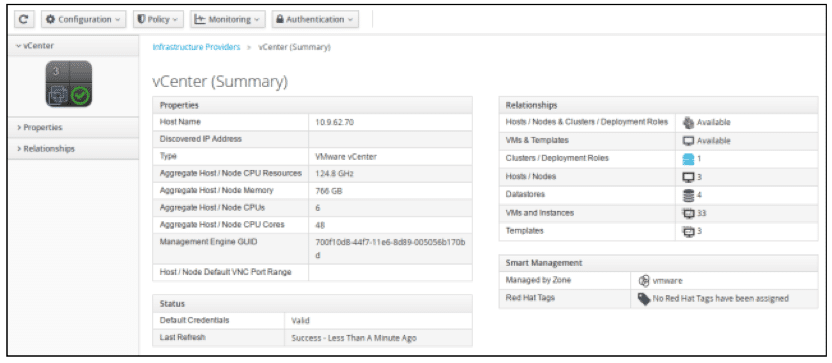Image resolution: width=832 pixels, height=363 pixels.
Task: Click the Aggregate Host / Node CPU Cores label
Action: click(x=222, y=224)
